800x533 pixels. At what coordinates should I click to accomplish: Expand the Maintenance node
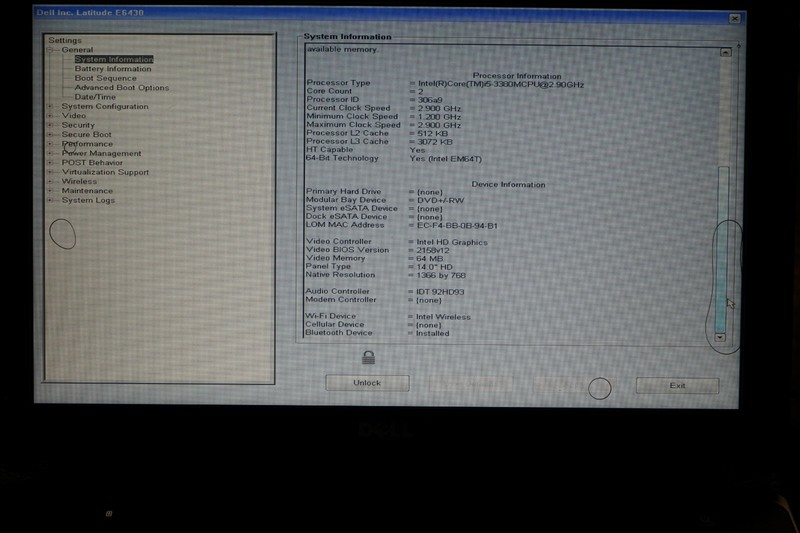click(x=51, y=191)
